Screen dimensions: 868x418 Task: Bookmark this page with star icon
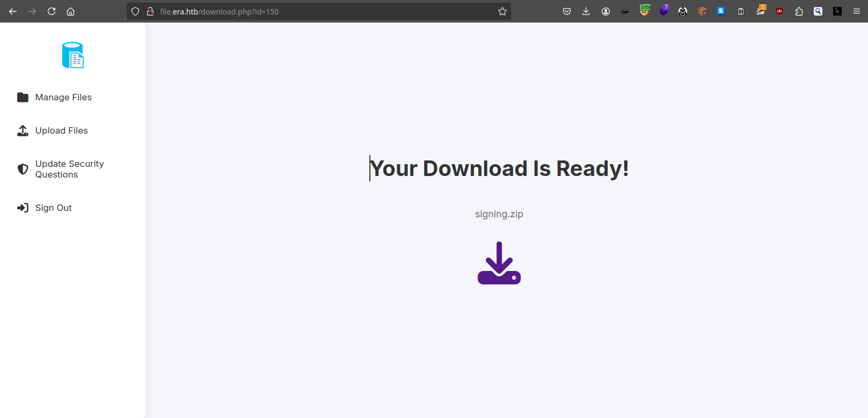click(502, 11)
